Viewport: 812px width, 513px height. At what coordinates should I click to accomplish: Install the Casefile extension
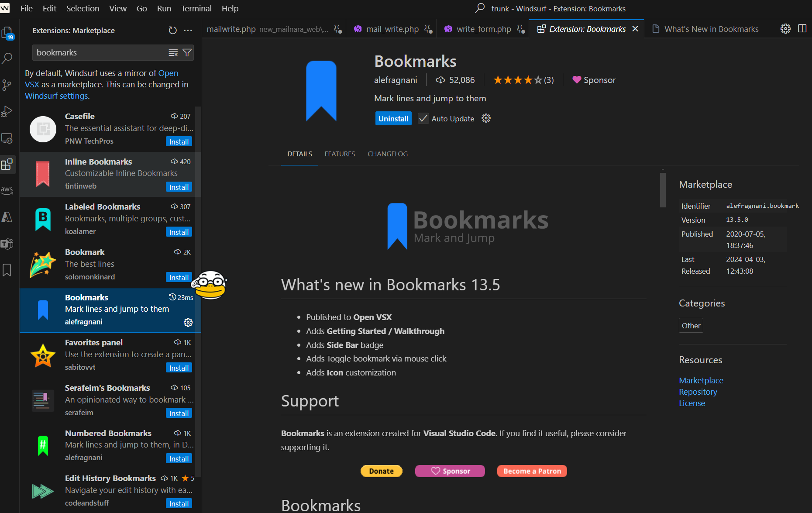point(179,142)
